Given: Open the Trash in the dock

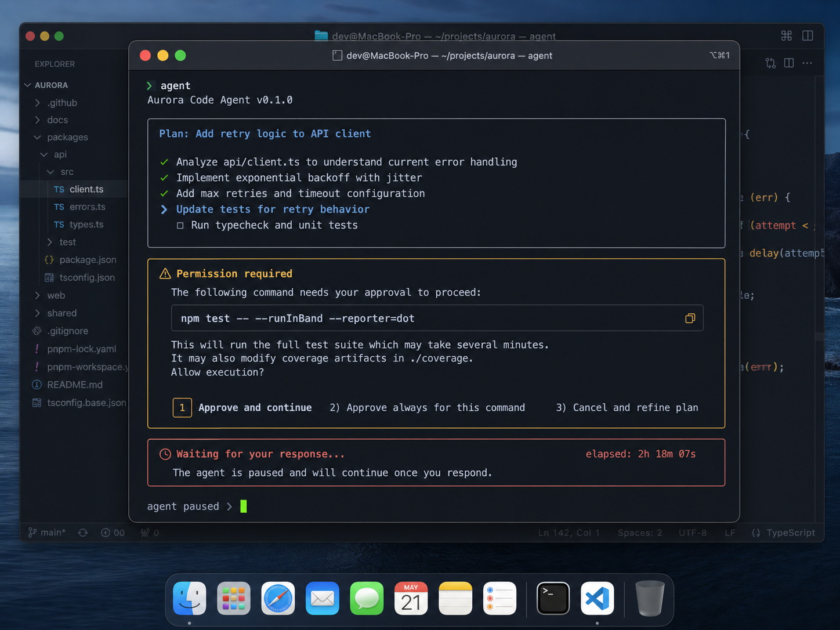Looking at the screenshot, I should point(650,598).
